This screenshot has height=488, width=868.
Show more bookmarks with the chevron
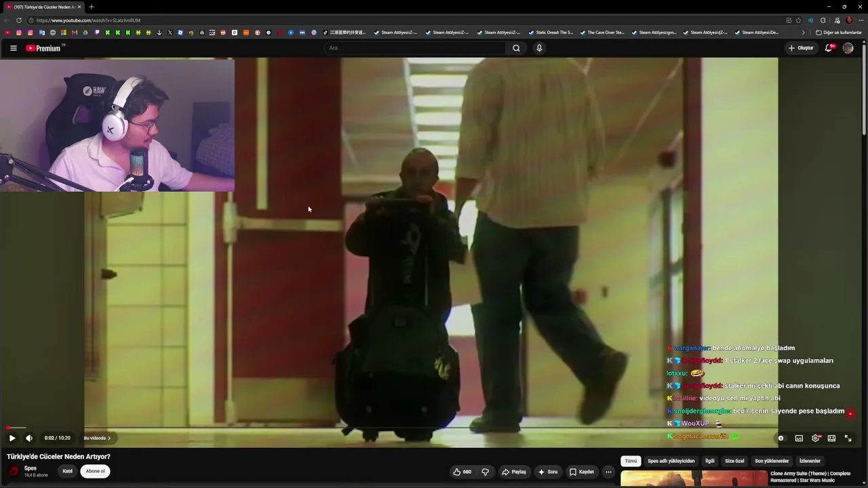pos(804,33)
